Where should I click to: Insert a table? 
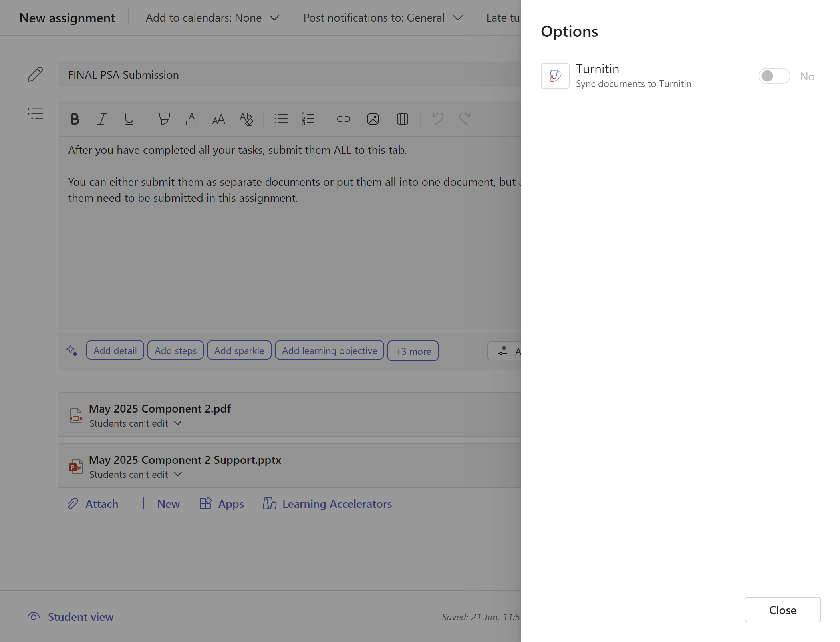(x=402, y=119)
